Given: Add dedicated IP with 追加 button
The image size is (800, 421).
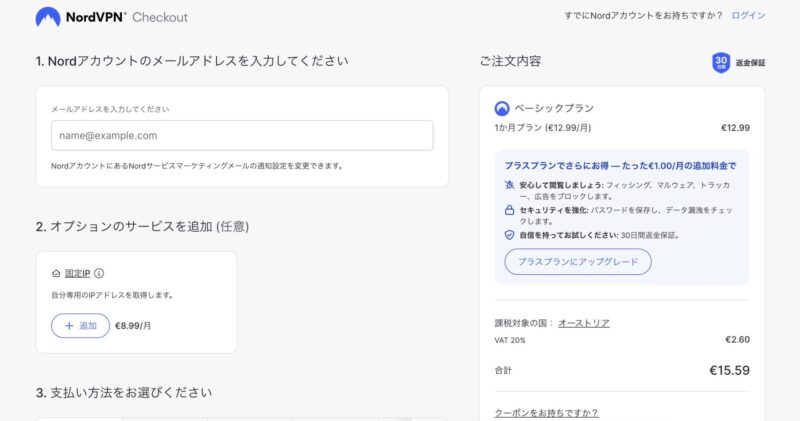Looking at the screenshot, I should [x=80, y=326].
